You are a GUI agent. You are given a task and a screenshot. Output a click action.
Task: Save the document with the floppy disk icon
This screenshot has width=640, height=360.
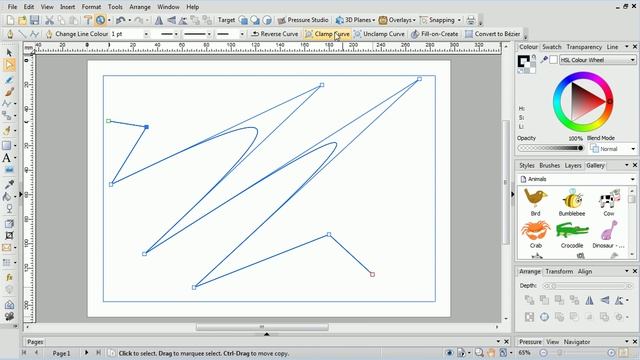(x=34, y=20)
